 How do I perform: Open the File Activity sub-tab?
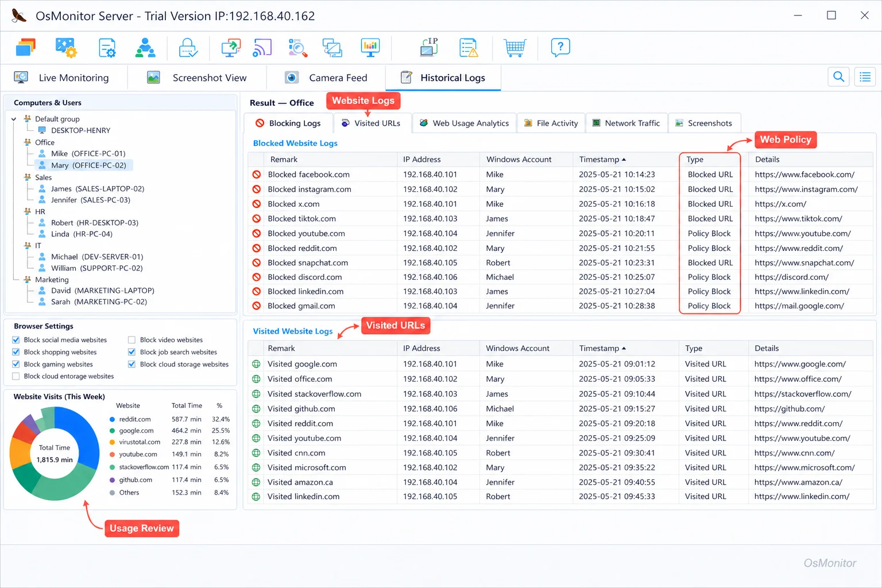tap(551, 123)
